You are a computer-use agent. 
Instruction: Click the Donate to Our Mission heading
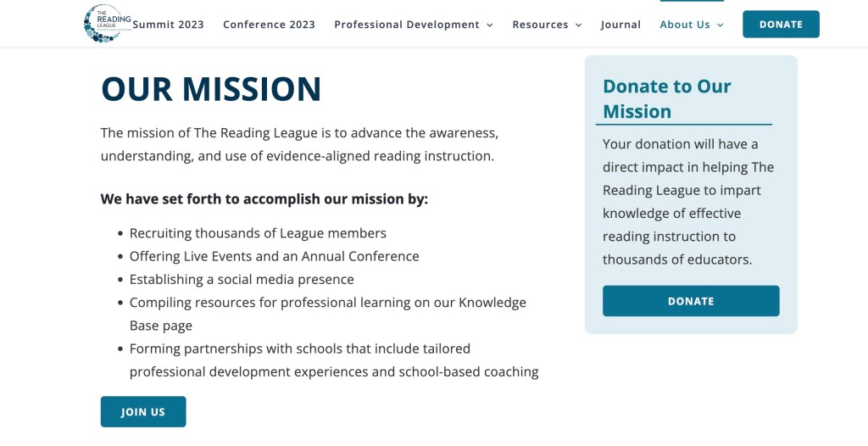click(666, 98)
